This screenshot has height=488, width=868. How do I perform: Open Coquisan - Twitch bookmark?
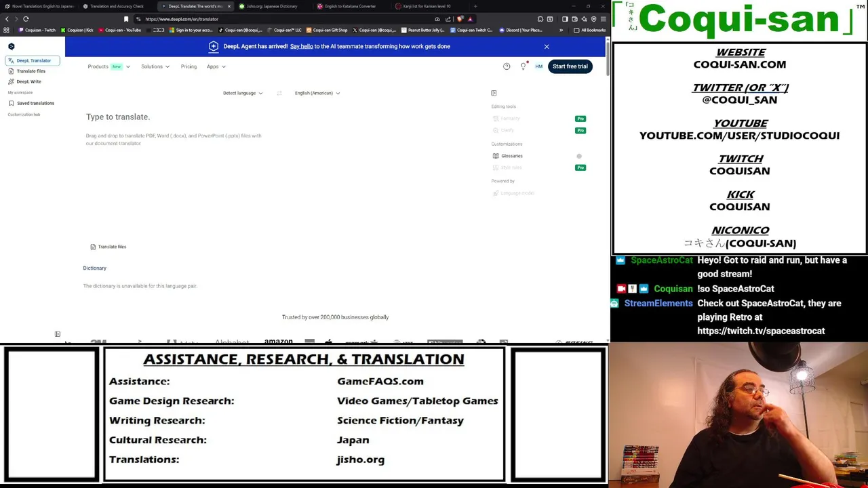pos(37,30)
